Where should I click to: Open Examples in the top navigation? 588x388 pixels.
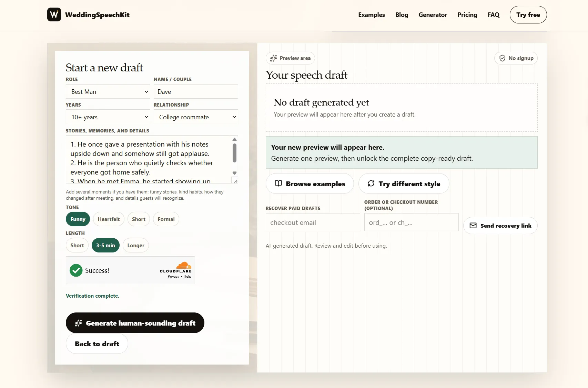pos(372,15)
